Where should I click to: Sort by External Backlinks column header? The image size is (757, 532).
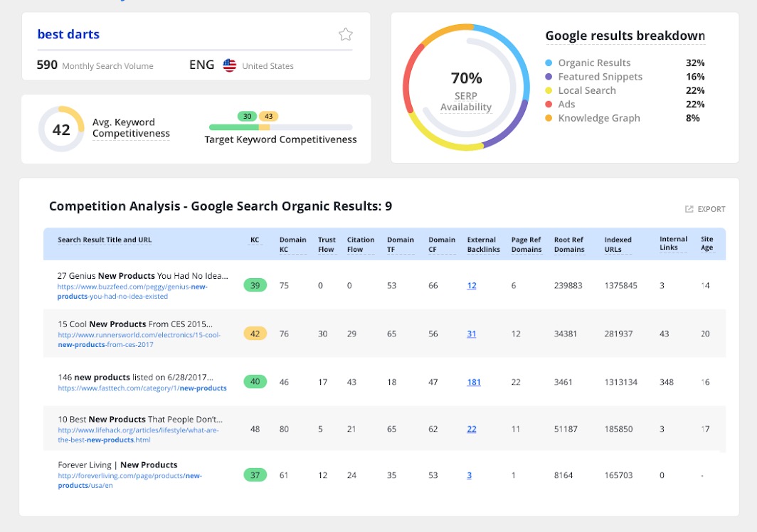[483, 244]
